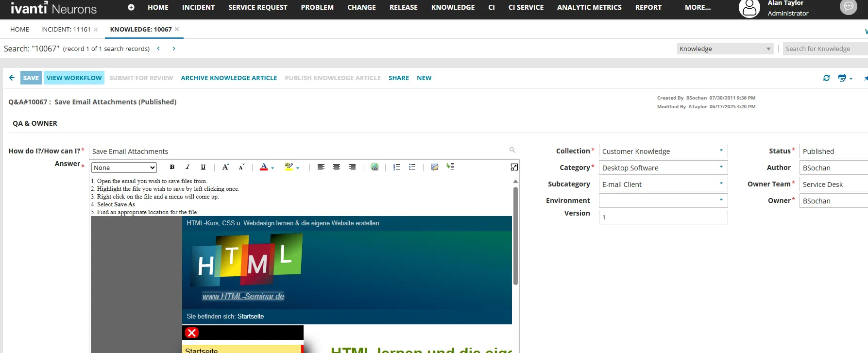Open the chat bubble icon

(x=849, y=7)
